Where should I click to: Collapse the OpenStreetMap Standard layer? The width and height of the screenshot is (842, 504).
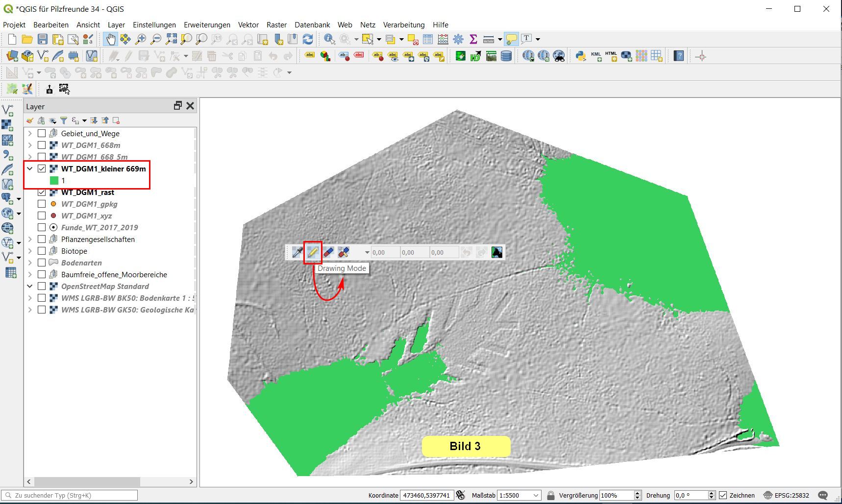coord(30,286)
